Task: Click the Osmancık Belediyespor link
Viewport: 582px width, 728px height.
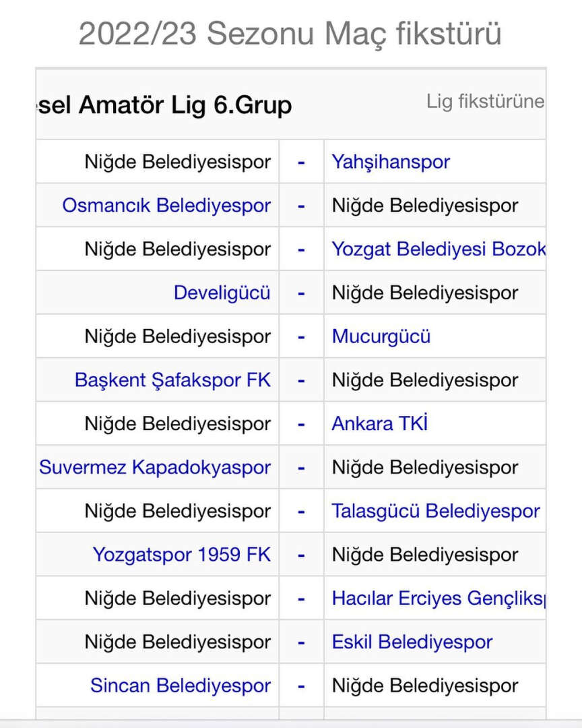Action: tap(166, 206)
